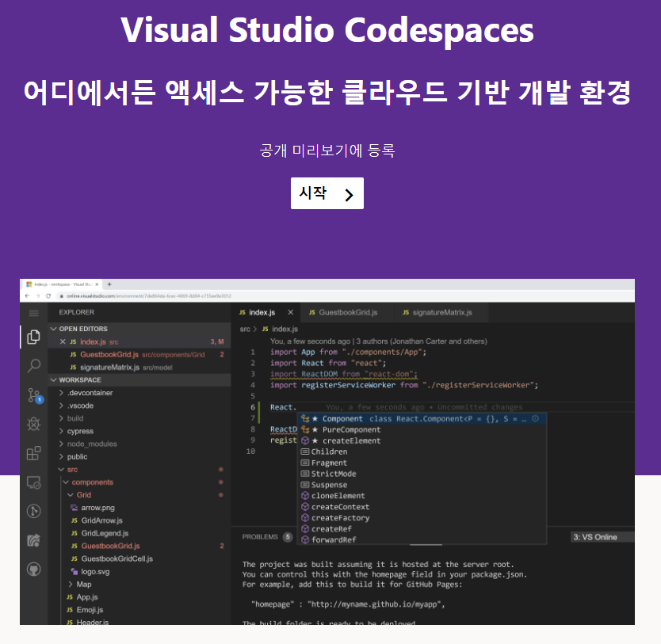Choose StrictMode from the autocomplete list

(x=422, y=474)
